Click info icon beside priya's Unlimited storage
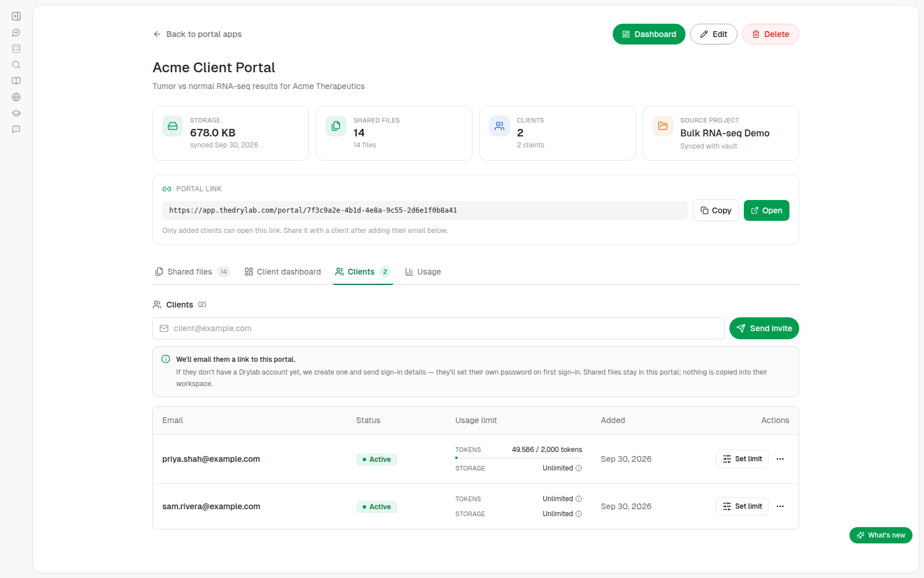924x578 pixels. [x=579, y=468]
